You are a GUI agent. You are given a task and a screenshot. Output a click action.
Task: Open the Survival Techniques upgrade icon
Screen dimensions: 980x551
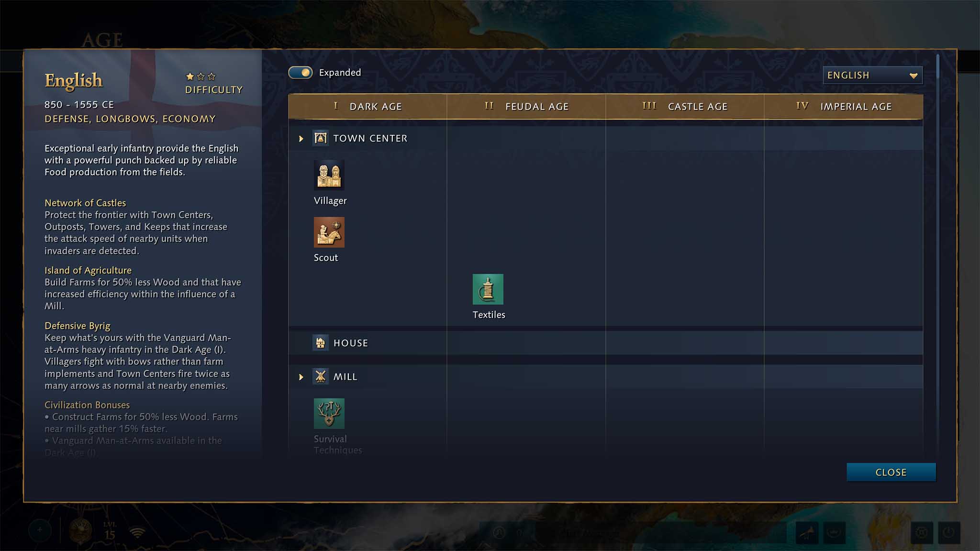(329, 413)
